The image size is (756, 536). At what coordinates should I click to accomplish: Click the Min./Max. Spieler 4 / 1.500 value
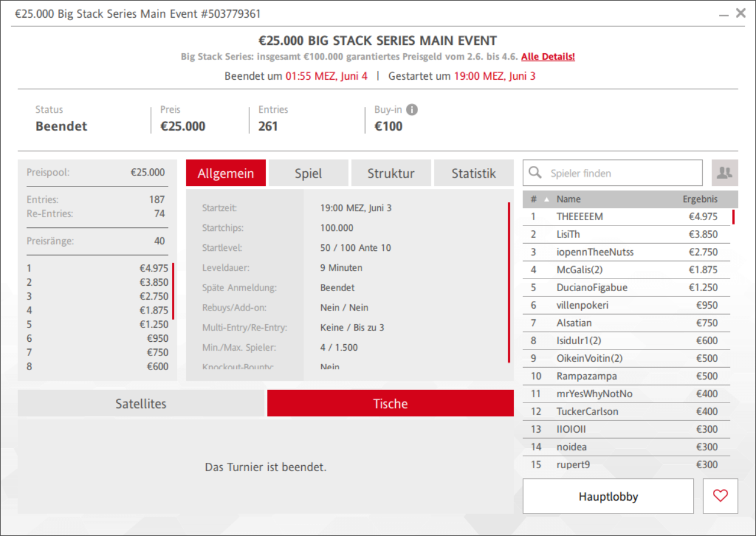click(339, 347)
